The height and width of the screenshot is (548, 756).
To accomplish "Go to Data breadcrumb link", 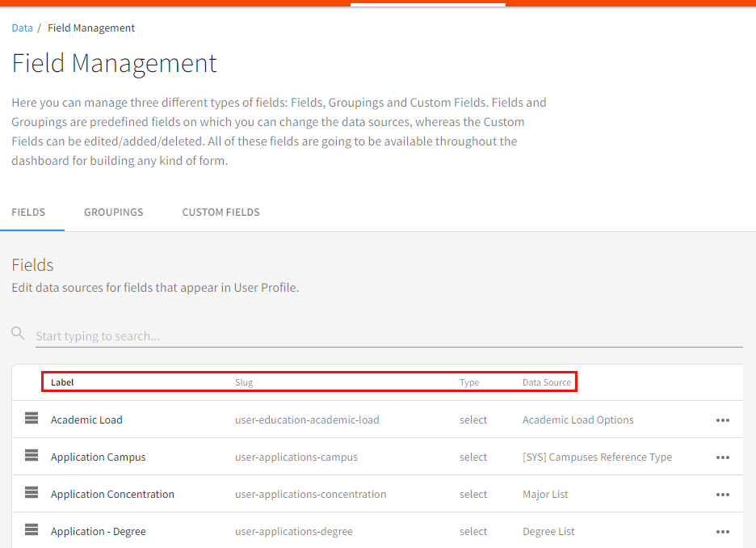I will (x=22, y=28).
